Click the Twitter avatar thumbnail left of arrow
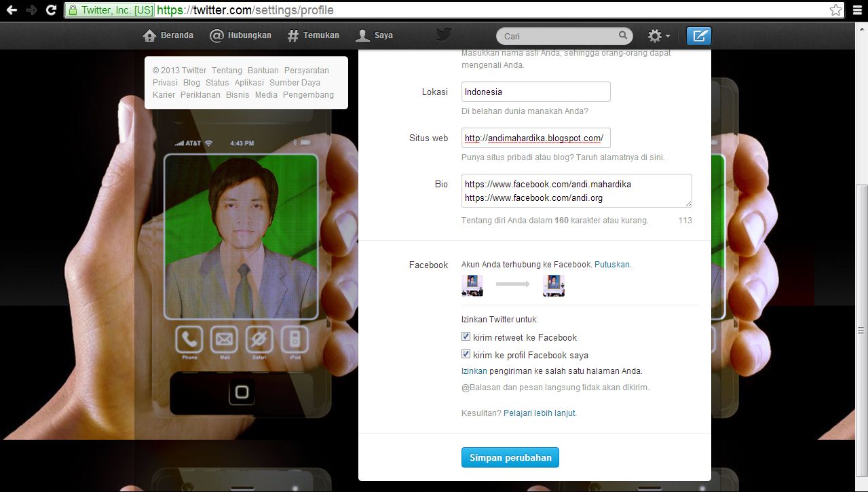The height and width of the screenshot is (492, 868). [472, 285]
